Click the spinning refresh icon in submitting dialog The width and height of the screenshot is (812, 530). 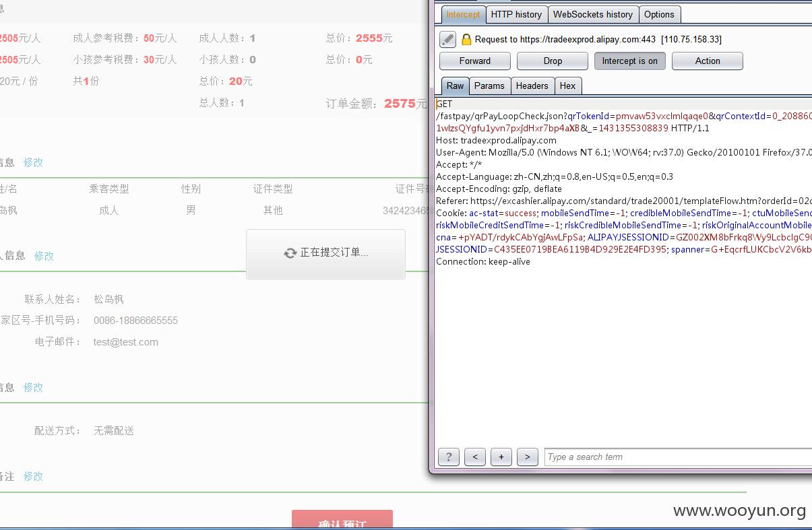(290, 253)
